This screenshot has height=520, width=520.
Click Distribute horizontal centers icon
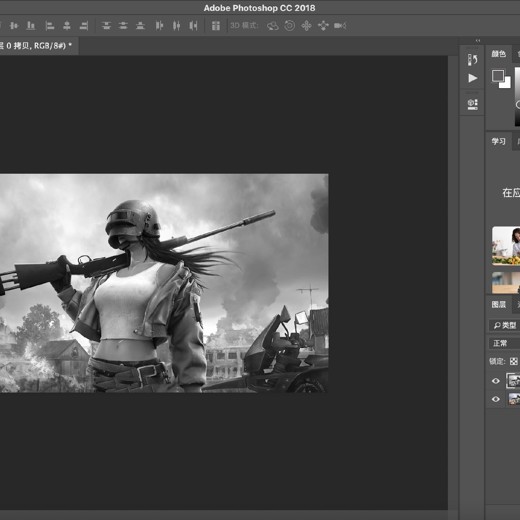[x=176, y=26]
